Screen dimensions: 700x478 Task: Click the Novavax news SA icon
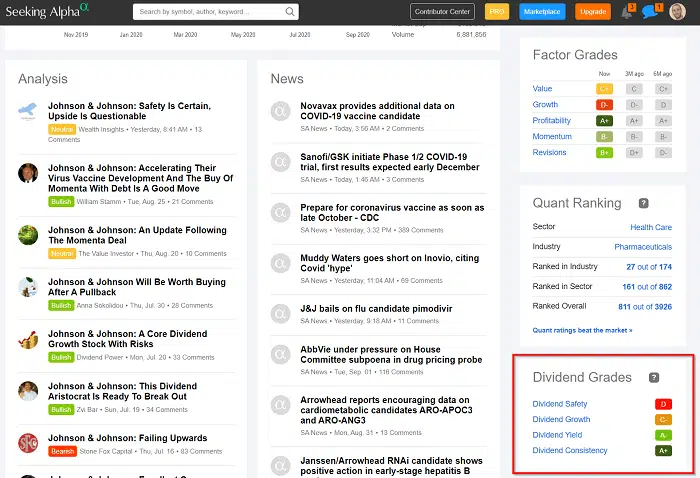(281, 111)
